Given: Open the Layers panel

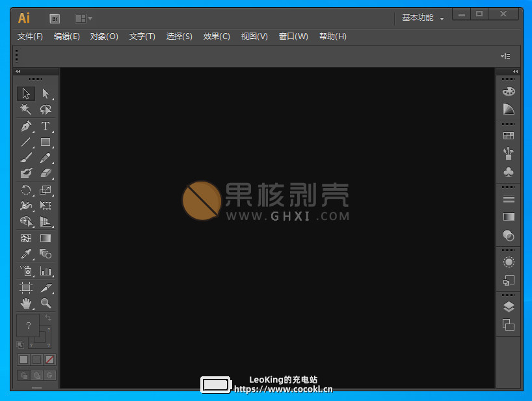Looking at the screenshot, I should coord(508,307).
